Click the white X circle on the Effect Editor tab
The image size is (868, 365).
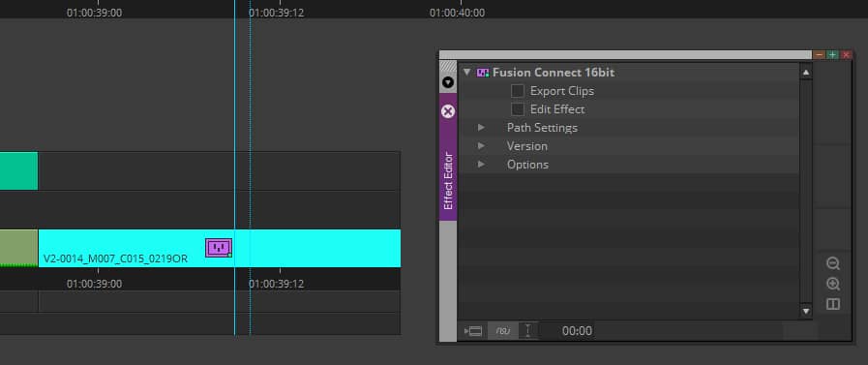pyautogui.click(x=448, y=111)
